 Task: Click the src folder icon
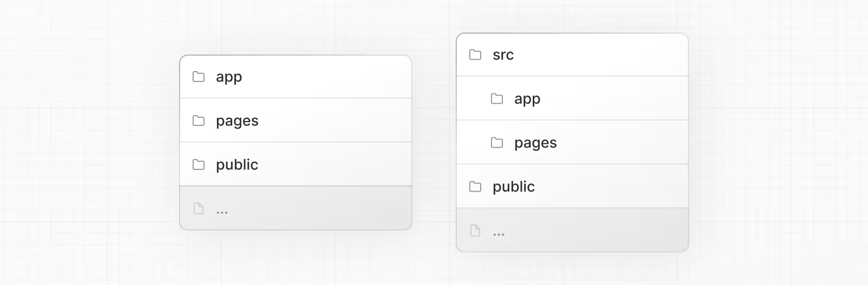coord(475,55)
